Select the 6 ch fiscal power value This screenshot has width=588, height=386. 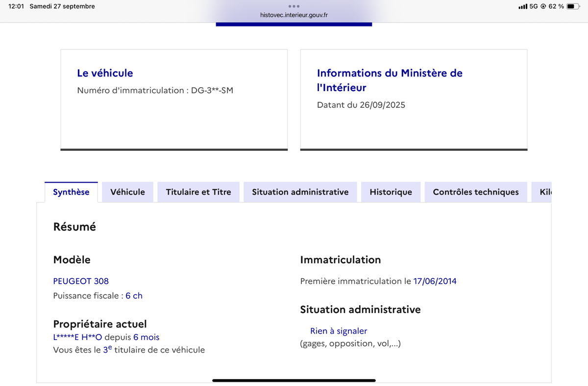click(134, 296)
